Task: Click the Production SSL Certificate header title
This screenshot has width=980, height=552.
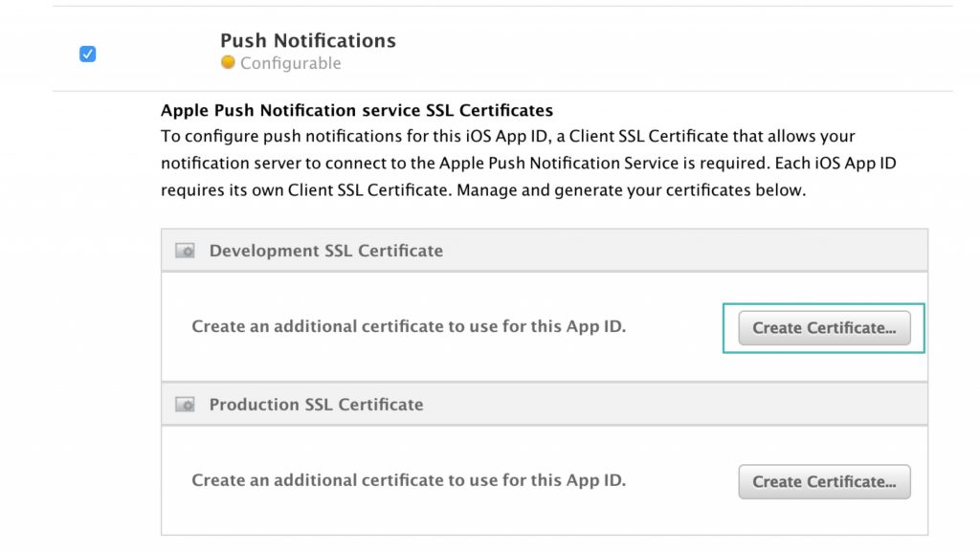Action: [x=316, y=405]
